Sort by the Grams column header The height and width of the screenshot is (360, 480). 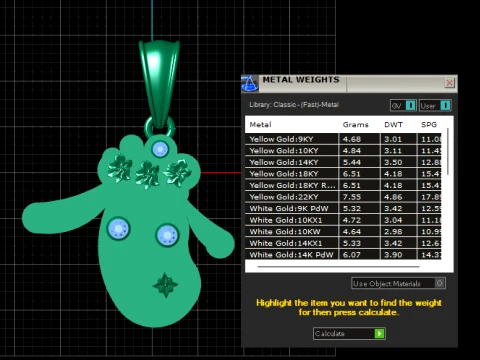355,125
